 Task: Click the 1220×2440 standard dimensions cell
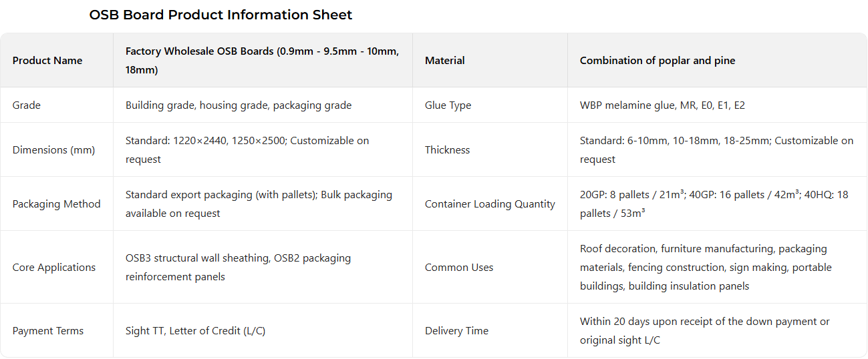pos(247,150)
